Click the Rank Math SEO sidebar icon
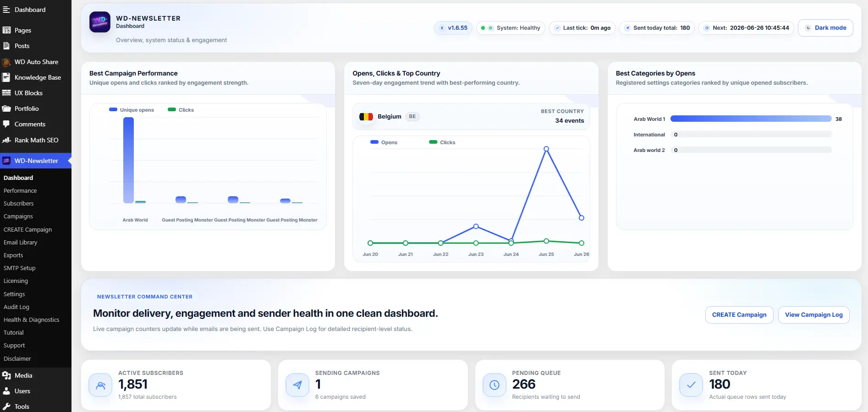The height and width of the screenshot is (412, 868). [x=6, y=140]
